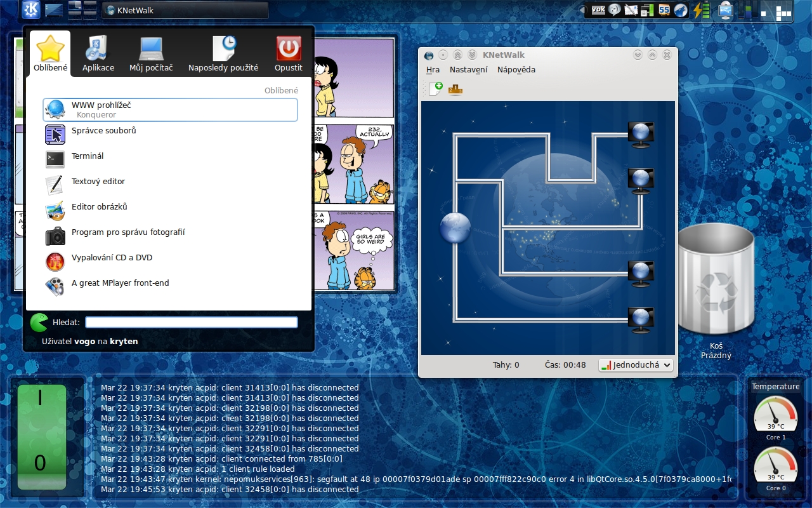The height and width of the screenshot is (508, 812).
Task: Open the USB device notifier applet
Action: [726, 10]
